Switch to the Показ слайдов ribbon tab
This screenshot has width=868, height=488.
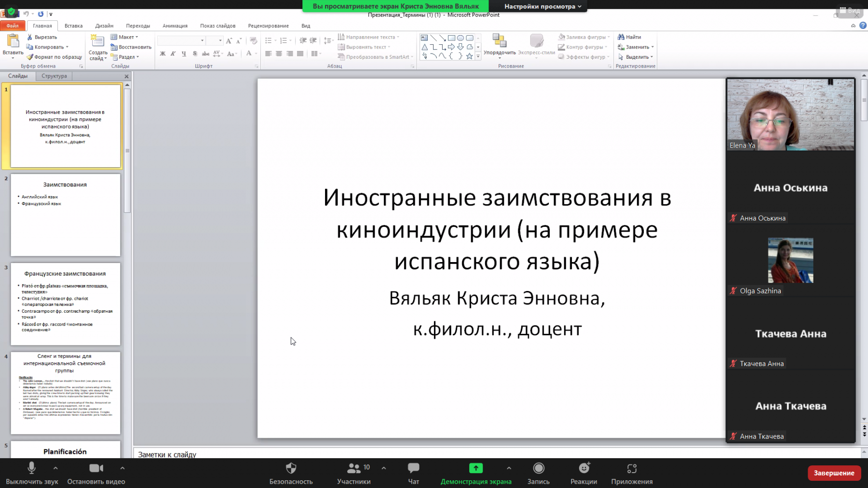(218, 26)
